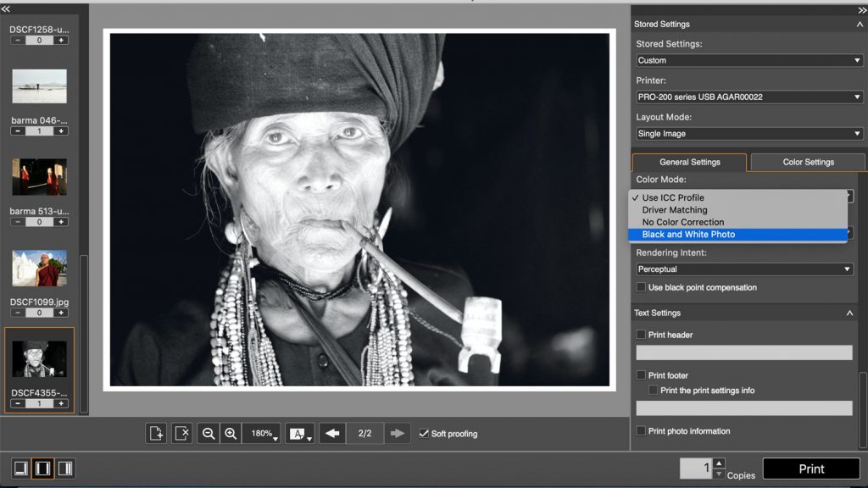Zoom in on the preview image
Image resolution: width=868 pixels, height=488 pixels.
230,433
